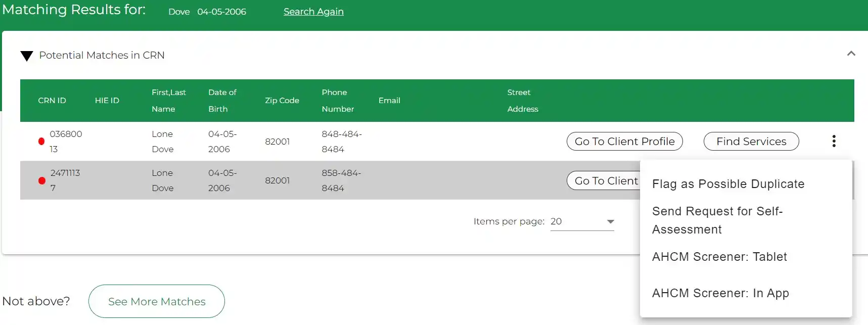This screenshot has height=325, width=868.
Task: Collapse panel with the top-right chevron
Action: tap(851, 54)
